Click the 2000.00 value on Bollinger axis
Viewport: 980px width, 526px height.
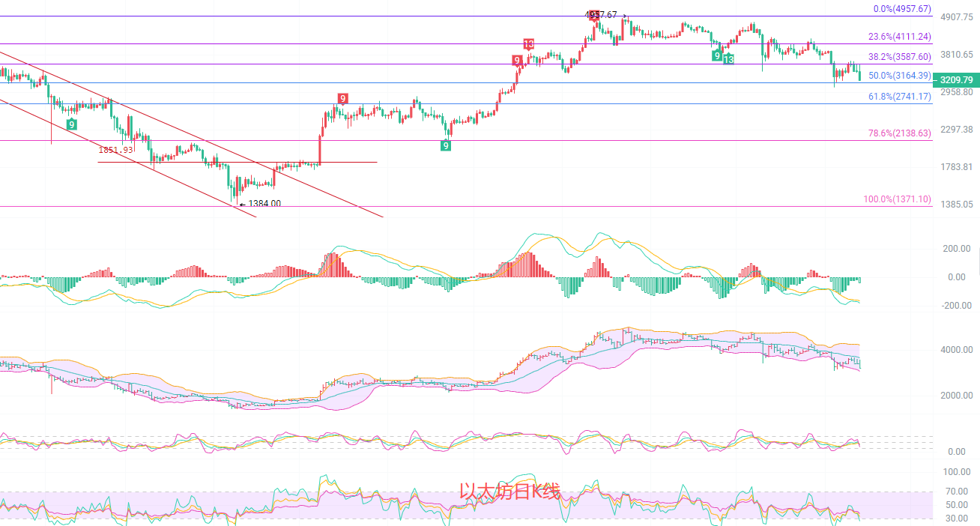[957, 396]
